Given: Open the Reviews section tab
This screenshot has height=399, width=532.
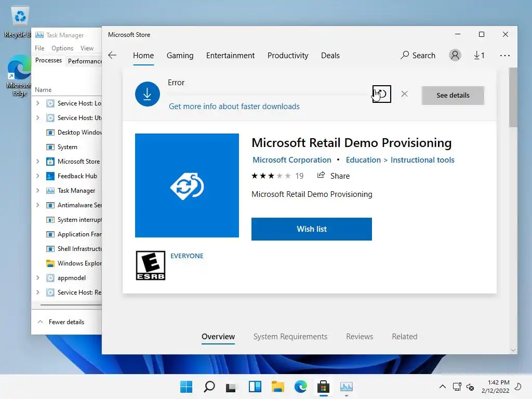Looking at the screenshot, I should [360, 337].
